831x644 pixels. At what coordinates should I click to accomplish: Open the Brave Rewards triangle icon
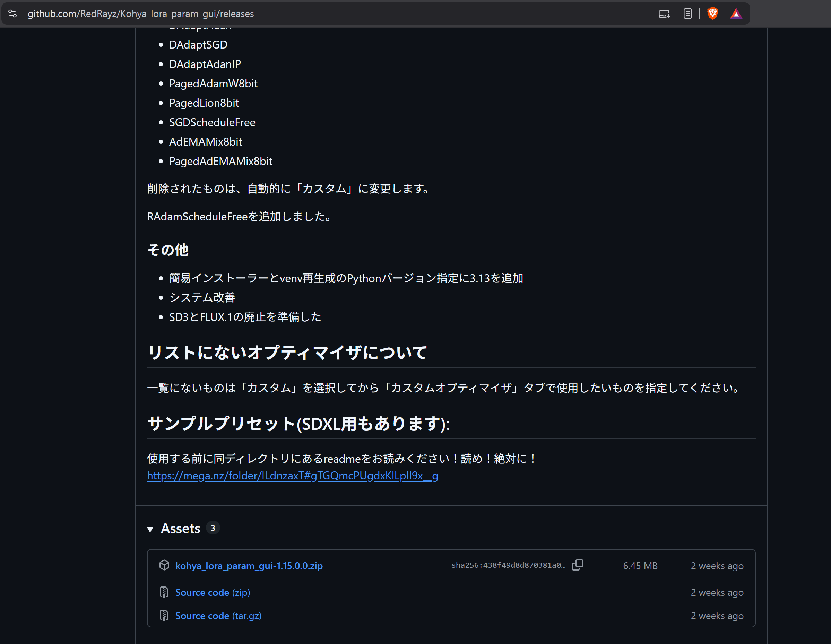(736, 14)
